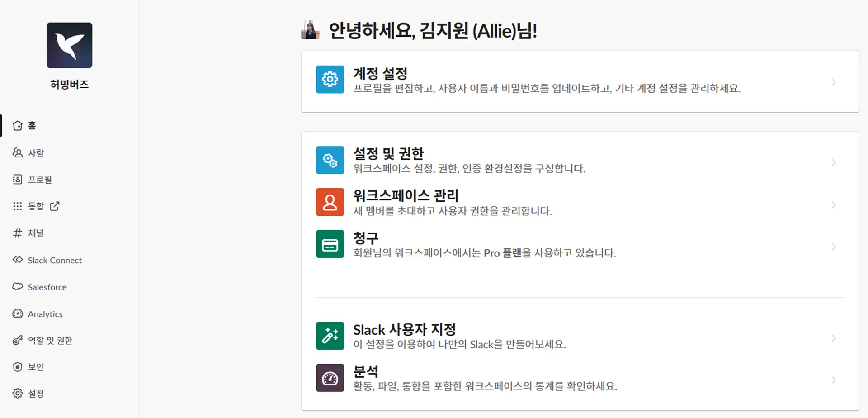Screen dimensions: 868x418
Task: Click the 허밍버즈 hummingbird workspace logo
Action: (69, 46)
